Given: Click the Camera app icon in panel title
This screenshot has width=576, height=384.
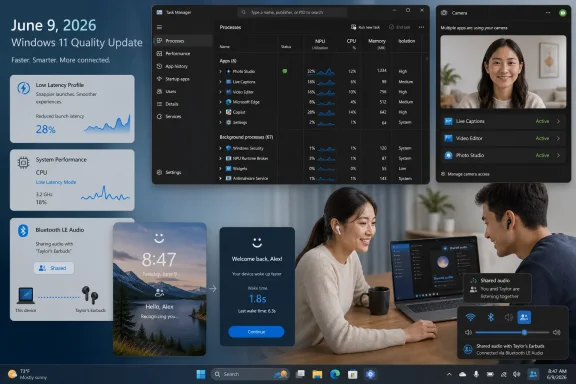Looking at the screenshot, I should point(444,13).
